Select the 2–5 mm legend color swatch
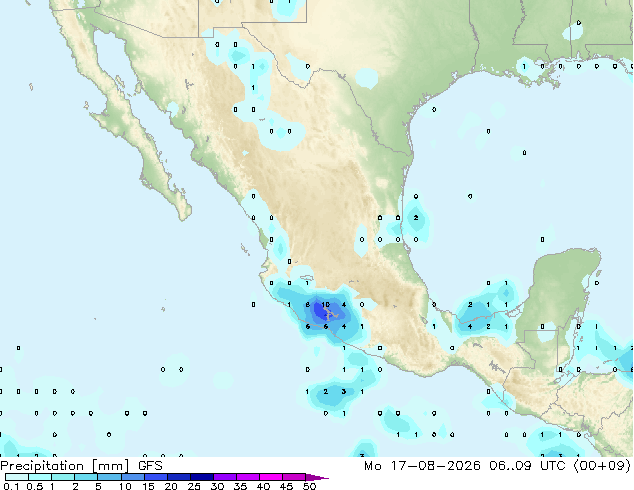 [x=86, y=477]
